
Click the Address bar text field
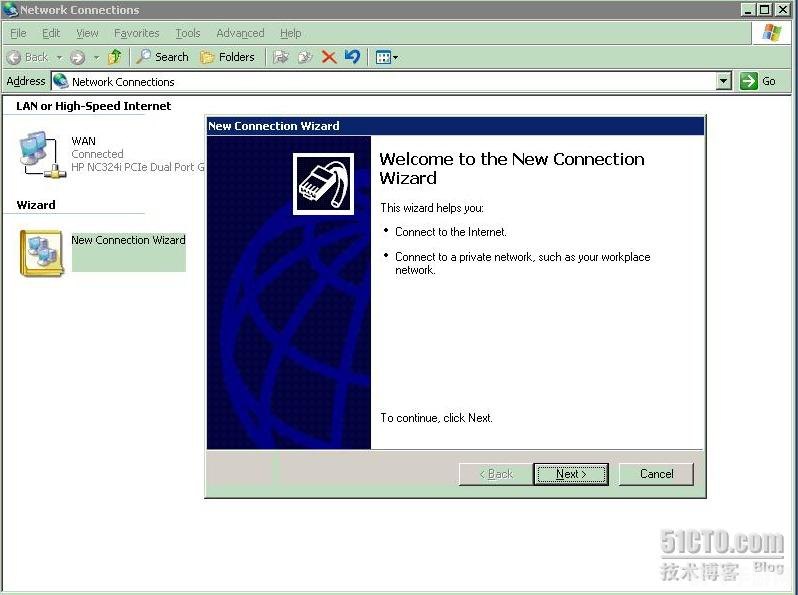(390, 81)
